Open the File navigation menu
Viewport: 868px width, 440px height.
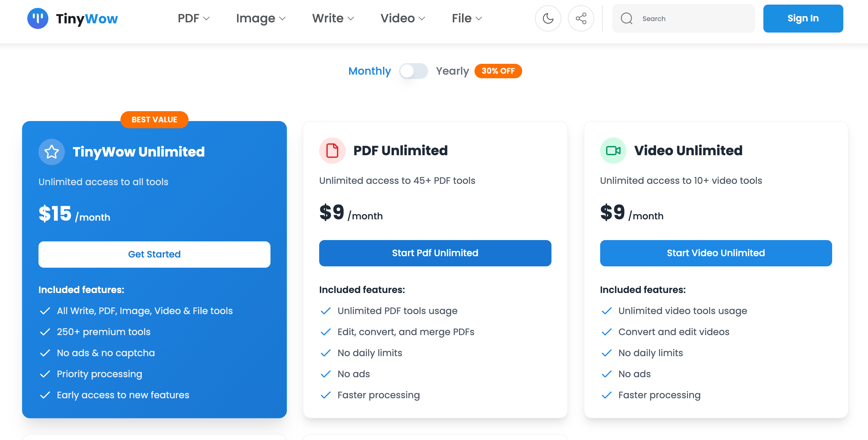point(466,18)
